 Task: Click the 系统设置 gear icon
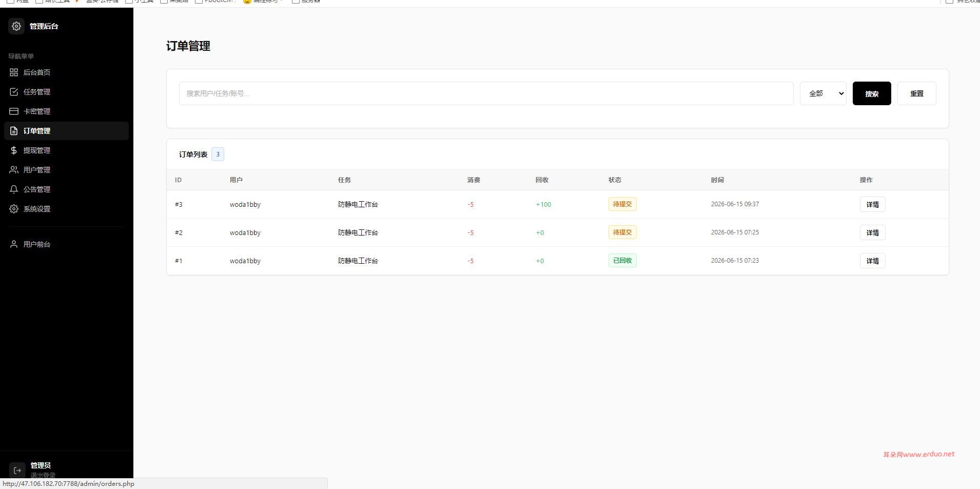pyautogui.click(x=14, y=209)
